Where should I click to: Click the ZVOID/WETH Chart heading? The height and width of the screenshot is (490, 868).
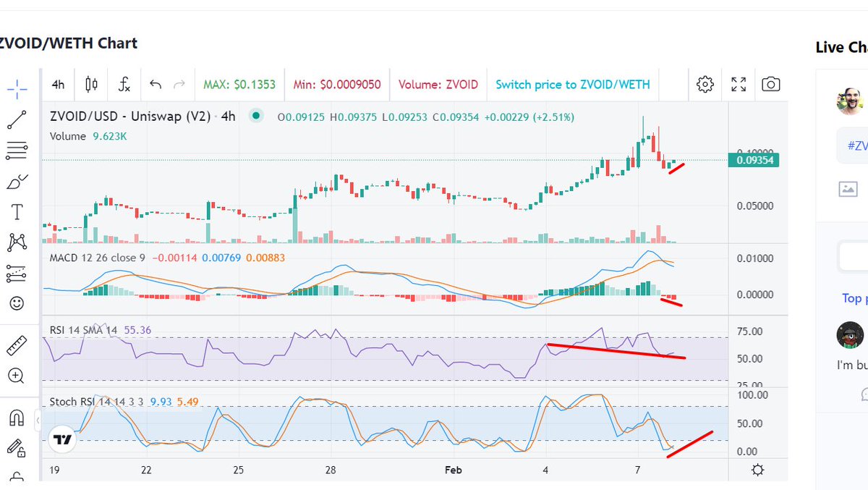[69, 43]
